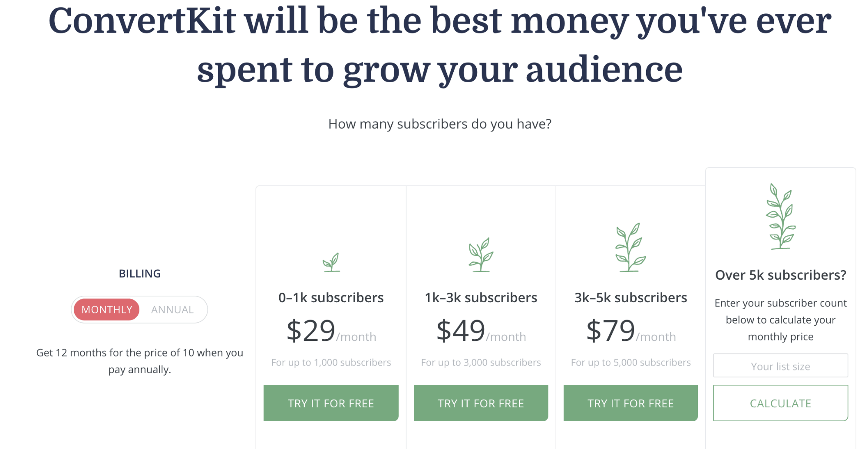Click the Over 5k subscribers? heading

tap(781, 275)
